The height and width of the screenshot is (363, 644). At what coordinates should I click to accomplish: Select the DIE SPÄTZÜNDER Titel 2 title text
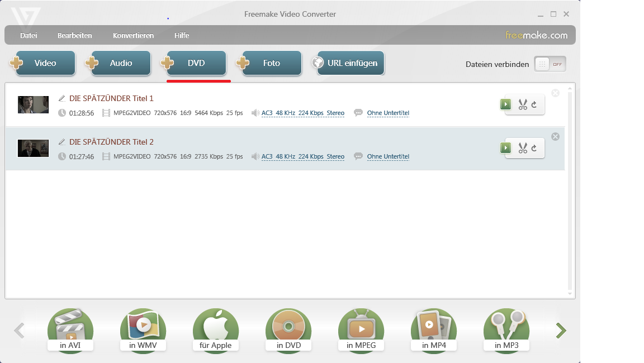tap(111, 142)
